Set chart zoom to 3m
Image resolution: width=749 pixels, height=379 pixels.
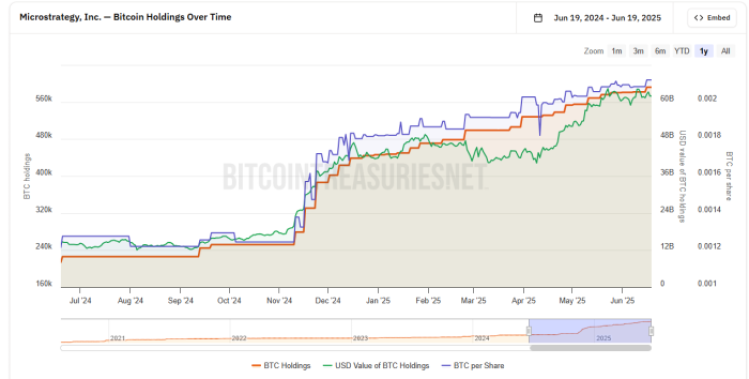click(x=638, y=51)
